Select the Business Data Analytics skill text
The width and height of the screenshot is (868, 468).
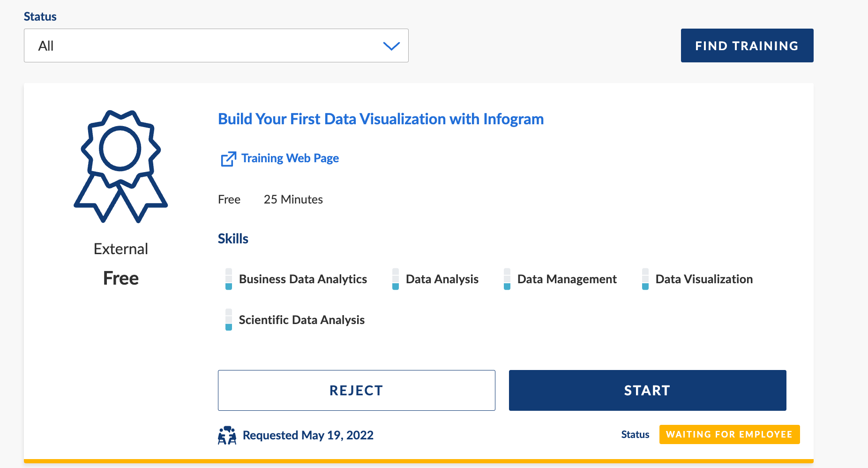coord(303,279)
